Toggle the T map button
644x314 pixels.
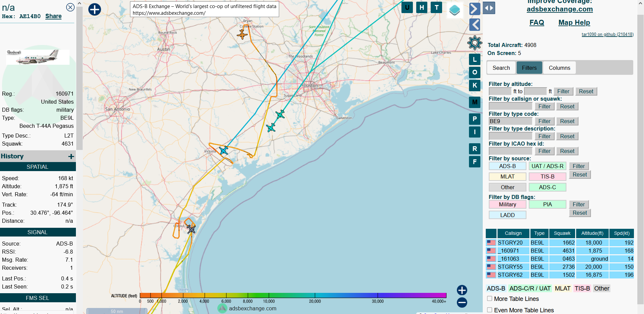click(x=436, y=7)
